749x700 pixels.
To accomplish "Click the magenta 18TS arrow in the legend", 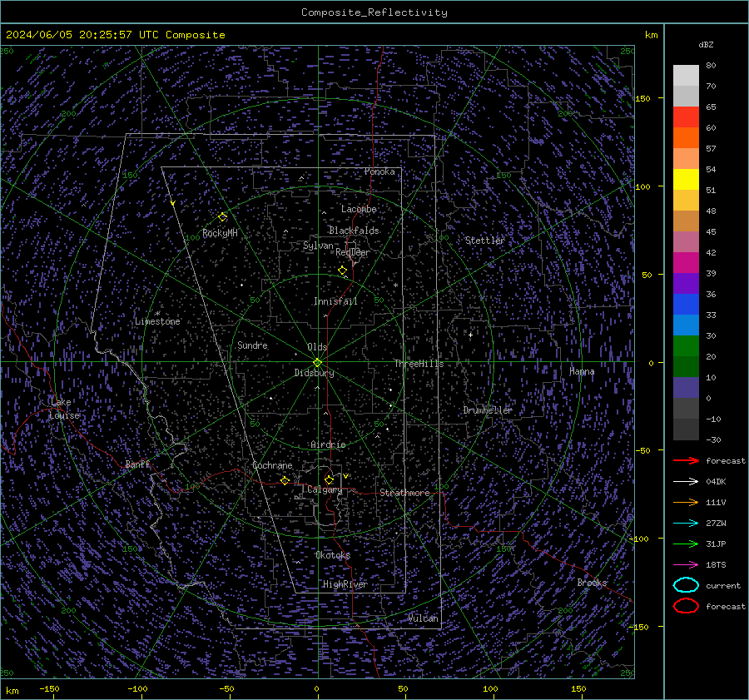I will click(686, 565).
